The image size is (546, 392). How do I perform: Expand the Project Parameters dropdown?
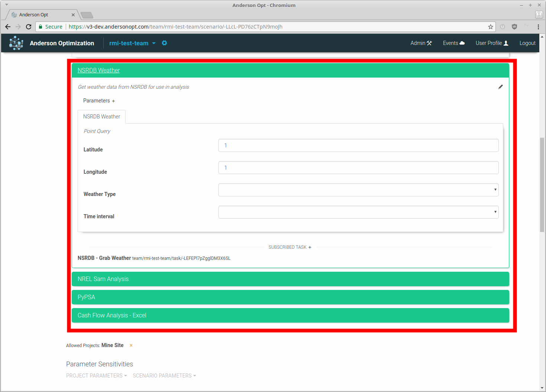(x=97, y=376)
